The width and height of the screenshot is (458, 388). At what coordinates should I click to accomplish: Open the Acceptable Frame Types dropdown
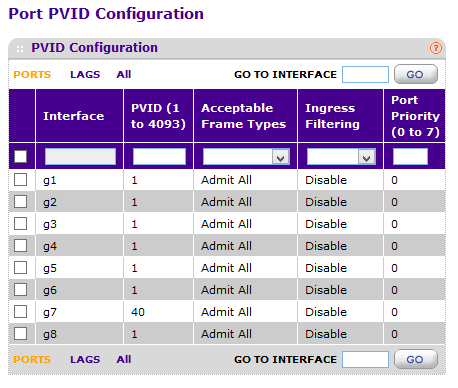click(x=246, y=157)
